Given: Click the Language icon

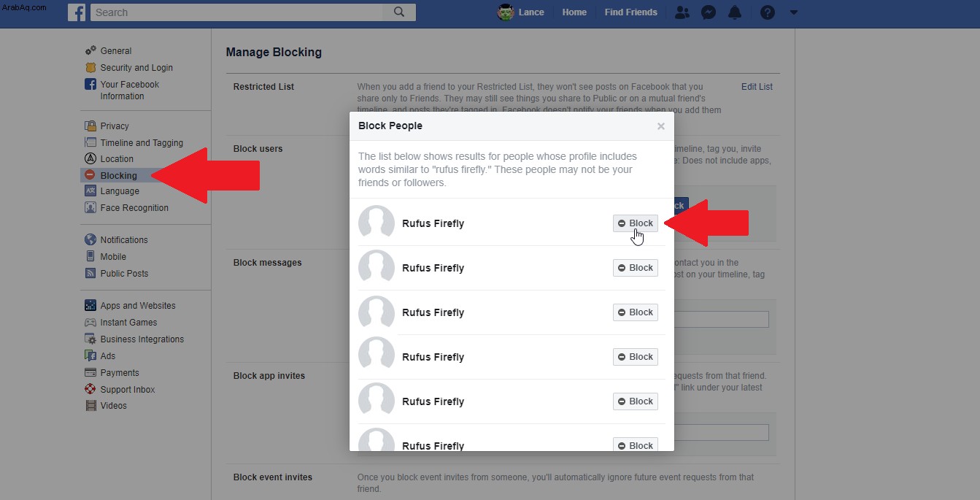Looking at the screenshot, I should pos(90,191).
